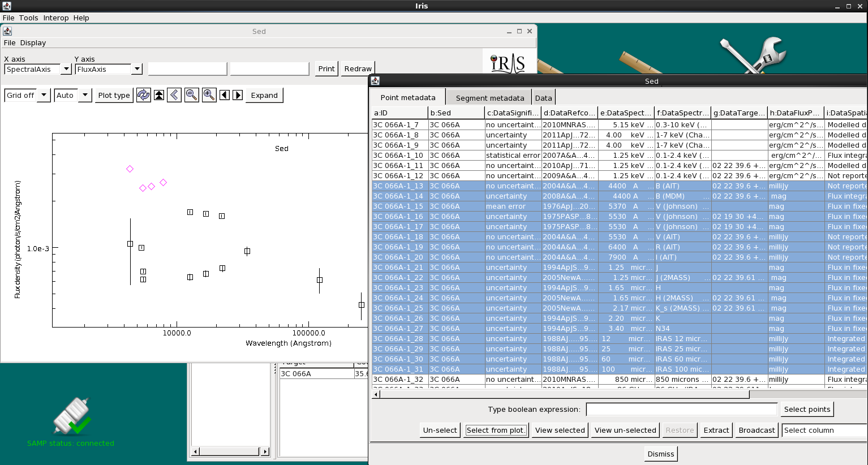
Task: Click the boolean expression input field
Action: [681, 409]
